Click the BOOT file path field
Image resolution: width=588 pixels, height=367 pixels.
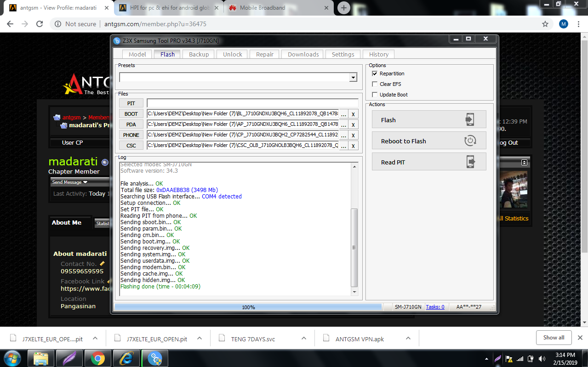[242, 113]
